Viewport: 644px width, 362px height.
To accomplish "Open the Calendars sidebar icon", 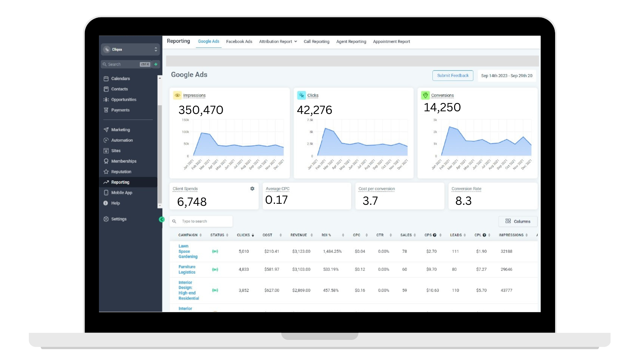I will pyautogui.click(x=106, y=78).
